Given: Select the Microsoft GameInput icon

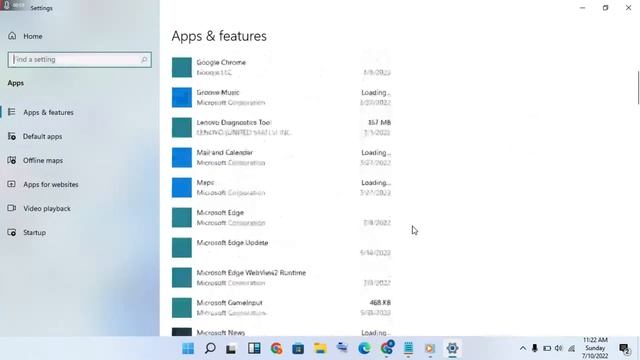Looking at the screenshot, I should pos(182,308).
